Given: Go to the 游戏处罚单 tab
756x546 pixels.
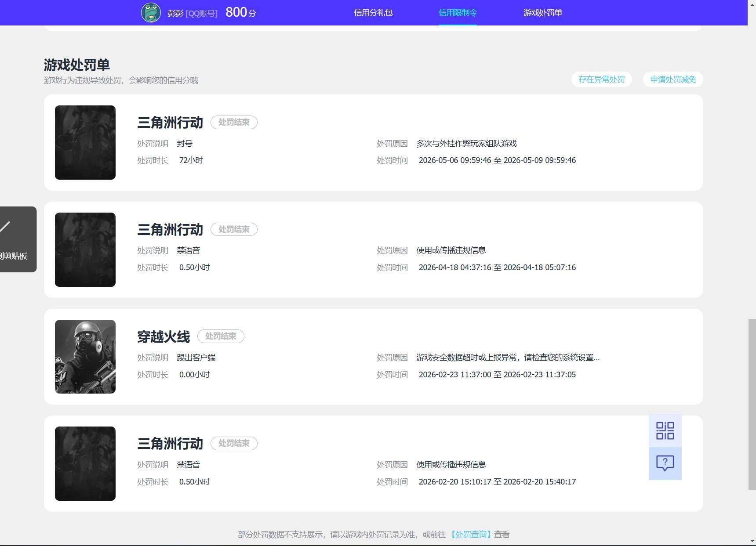Looking at the screenshot, I should click(x=542, y=13).
